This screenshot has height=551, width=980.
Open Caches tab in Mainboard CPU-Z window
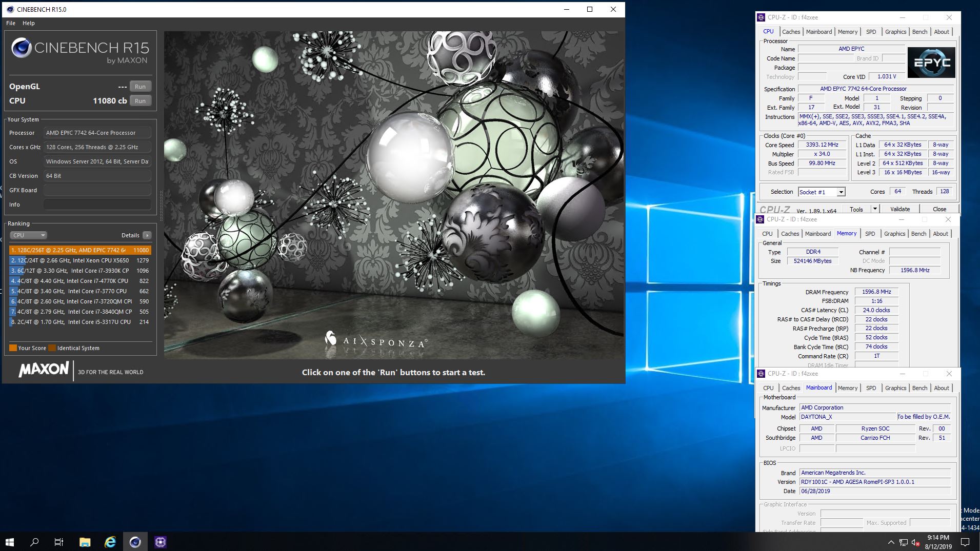(x=791, y=388)
